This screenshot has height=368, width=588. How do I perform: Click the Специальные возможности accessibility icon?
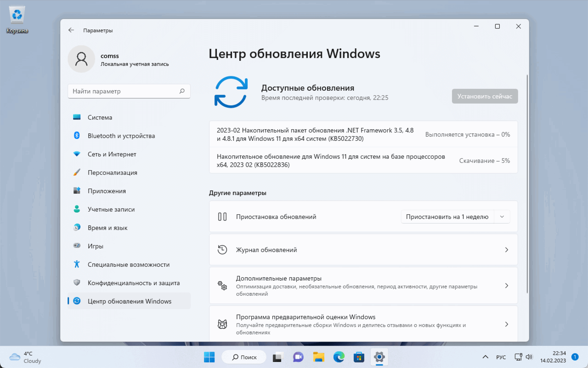pyautogui.click(x=77, y=264)
